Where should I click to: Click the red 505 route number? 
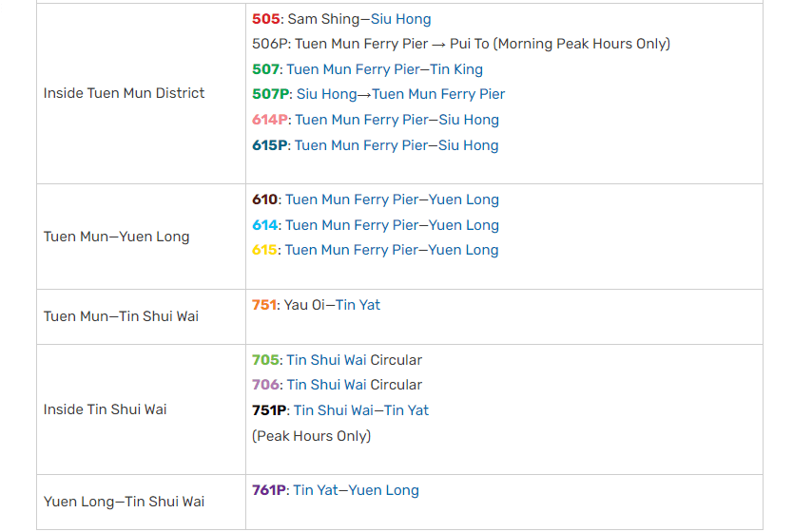coord(265,19)
